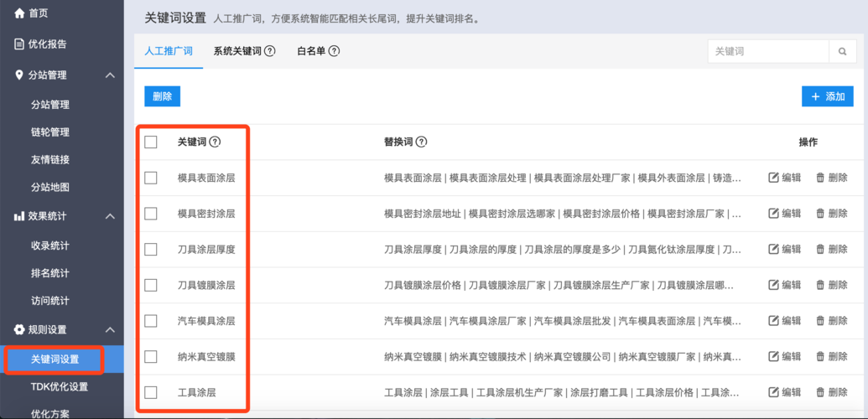
Task: Click trash icon for 模具密封涂层 row
Action: pyautogui.click(x=820, y=213)
